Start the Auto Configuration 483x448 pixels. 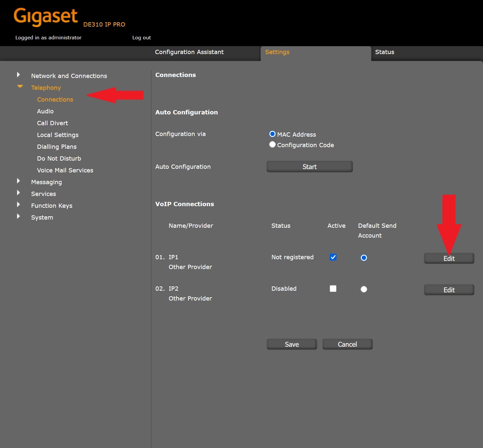[309, 167]
